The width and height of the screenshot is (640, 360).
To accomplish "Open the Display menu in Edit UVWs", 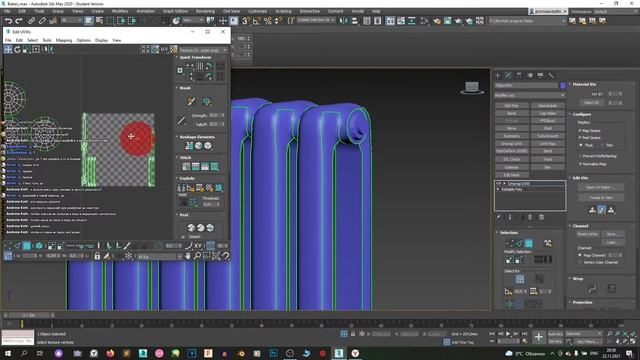I will click(x=101, y=40).
